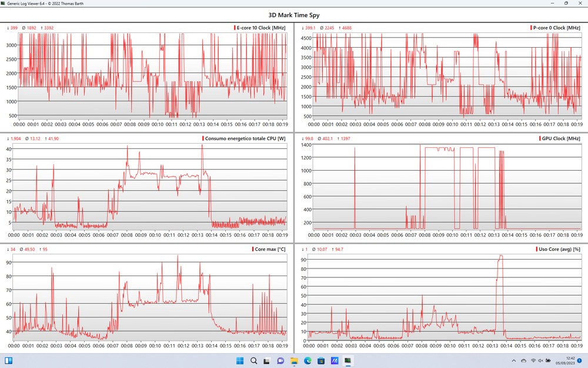
Task: Select "Consumo energetico totale CPU [W]" label
Action: click(245, 138)
